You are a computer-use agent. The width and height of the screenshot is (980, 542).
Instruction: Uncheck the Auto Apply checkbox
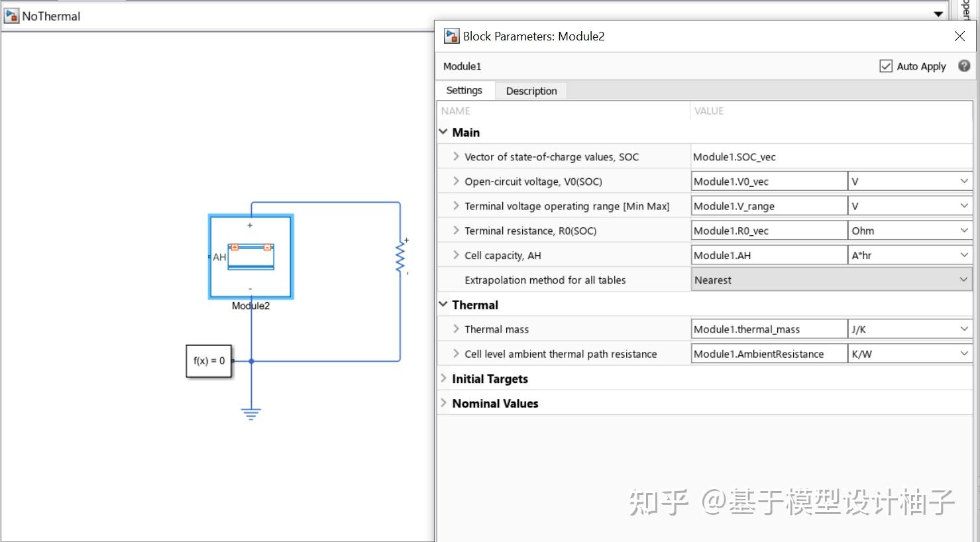tap(886, 66)
